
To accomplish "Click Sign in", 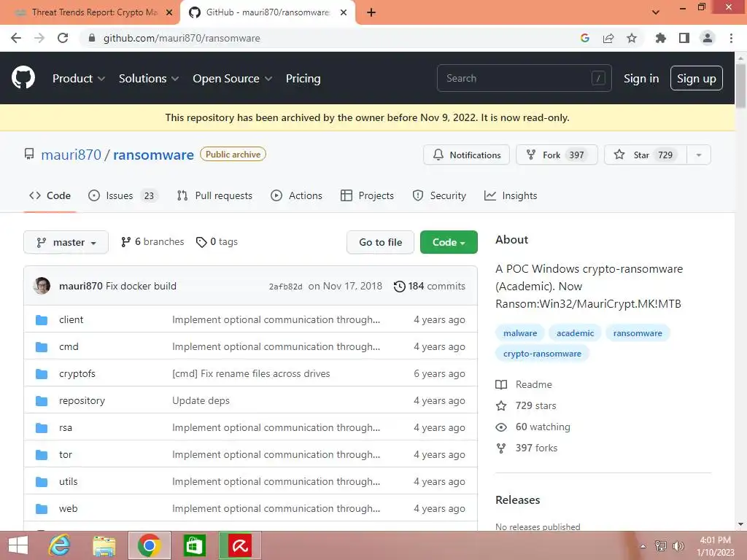I will click(x=641, y=79).
